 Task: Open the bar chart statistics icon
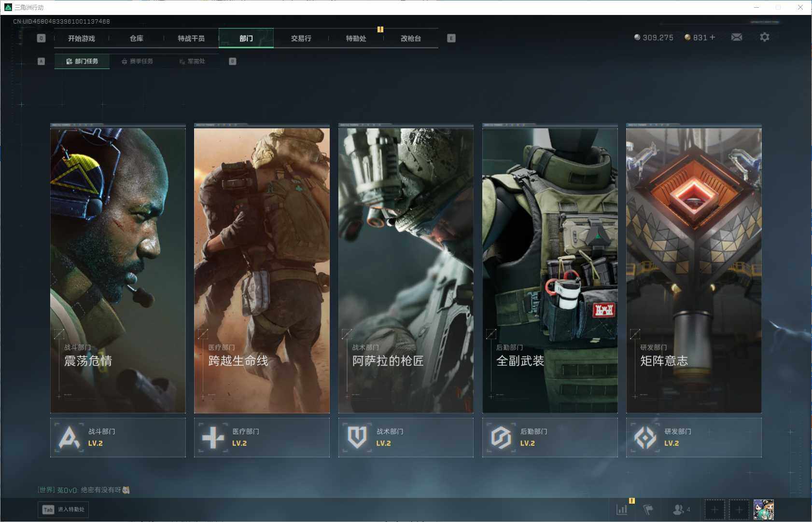point(622,509)
